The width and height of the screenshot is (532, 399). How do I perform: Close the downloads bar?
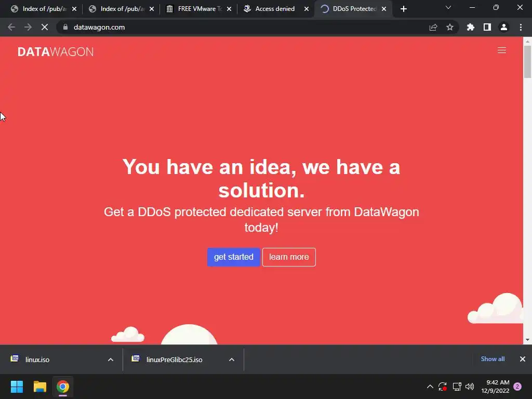point(523,359)
